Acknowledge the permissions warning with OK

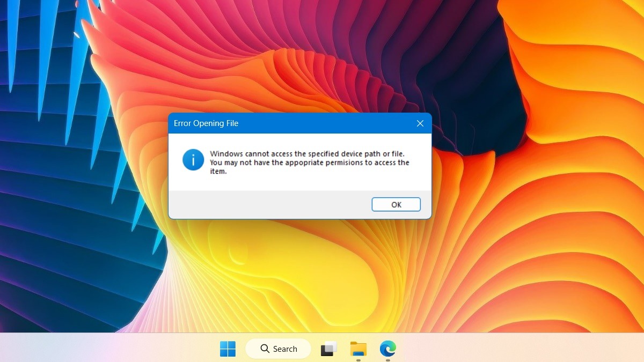click(396, 204)
